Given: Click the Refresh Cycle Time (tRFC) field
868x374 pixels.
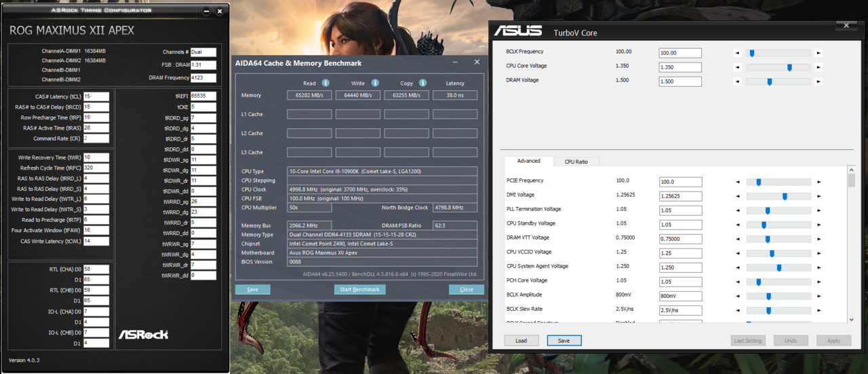Looking at the screenshot, I should click(x=96, y=168).
